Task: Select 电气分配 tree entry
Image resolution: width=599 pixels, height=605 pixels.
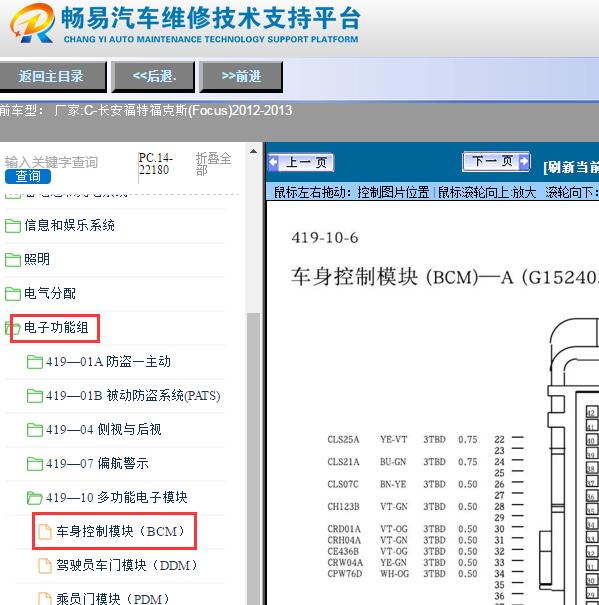Action: pyautogui.click(x=50, y=293)
